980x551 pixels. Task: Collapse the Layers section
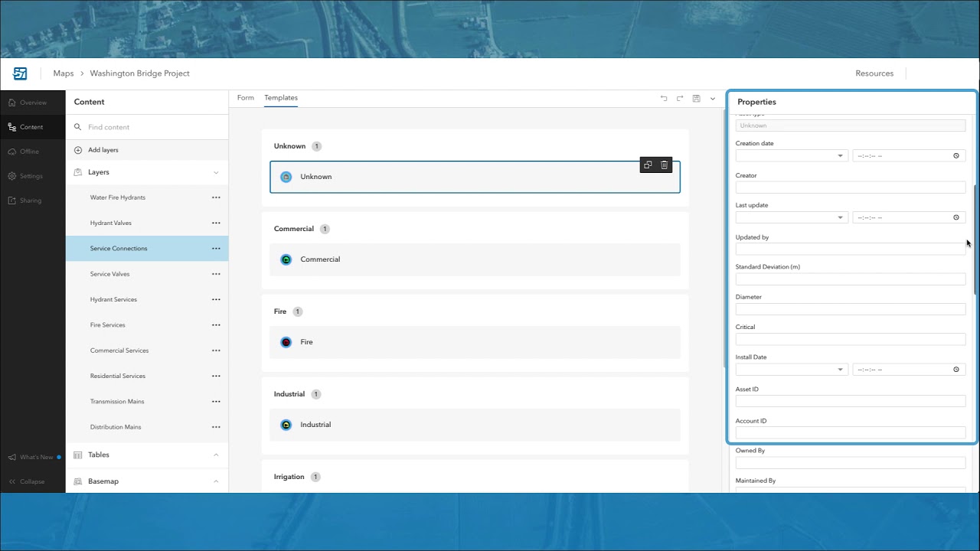pyautogui.click(x=216, y=173)
